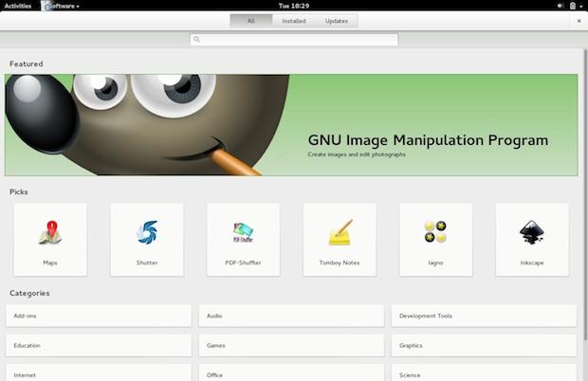Switch to the Updates tab
588x381 pixels.
(337, 21)
